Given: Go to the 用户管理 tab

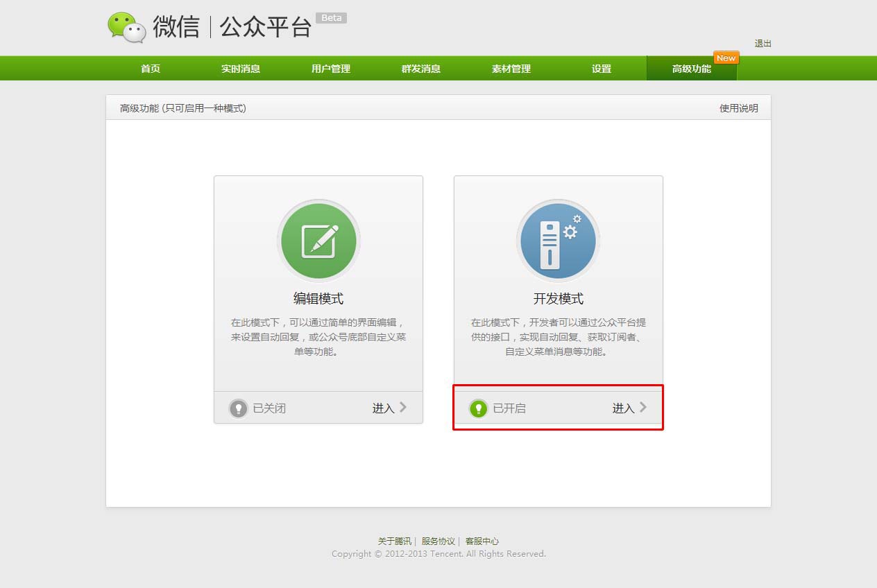Looking at the screenshot, I should pos(331,69).
